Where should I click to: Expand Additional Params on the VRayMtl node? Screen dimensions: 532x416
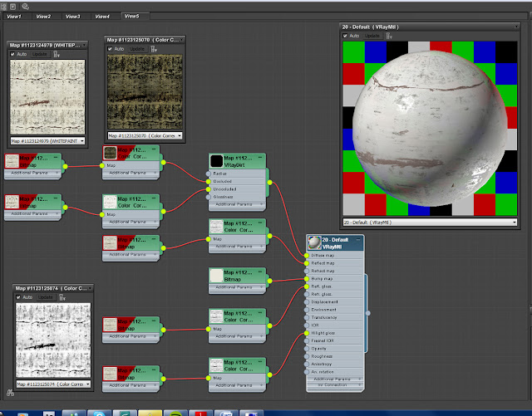tap(335, 379)
